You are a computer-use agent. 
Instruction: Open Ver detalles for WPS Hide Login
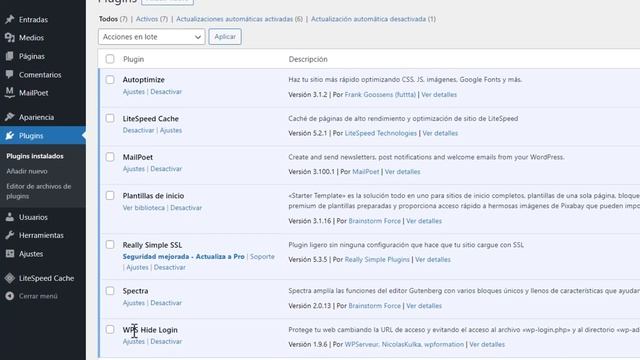click(487, 344)
